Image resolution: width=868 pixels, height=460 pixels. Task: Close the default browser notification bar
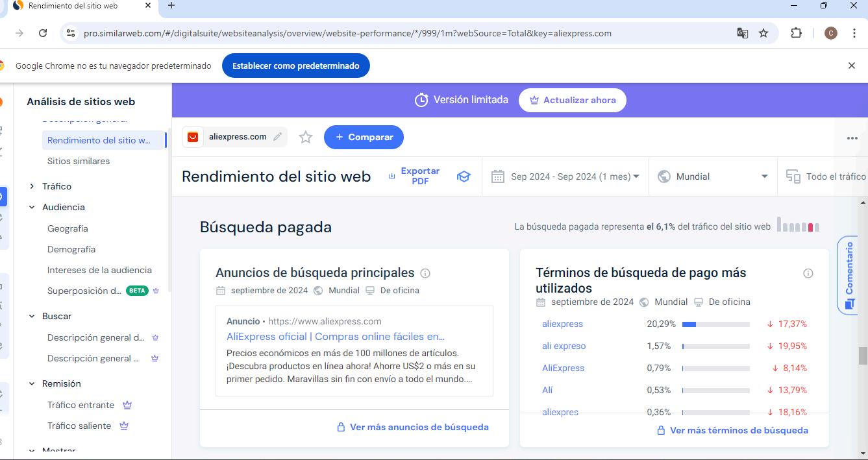(852, 66)
